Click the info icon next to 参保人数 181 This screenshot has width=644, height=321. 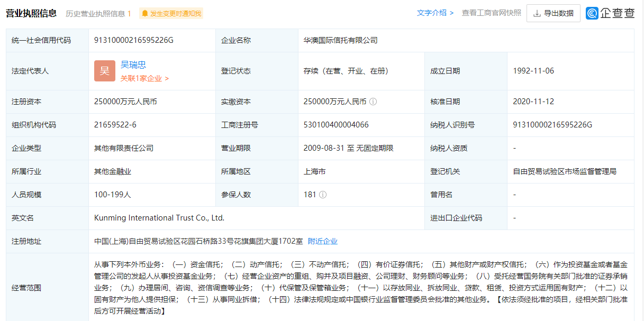pos(323,195)
